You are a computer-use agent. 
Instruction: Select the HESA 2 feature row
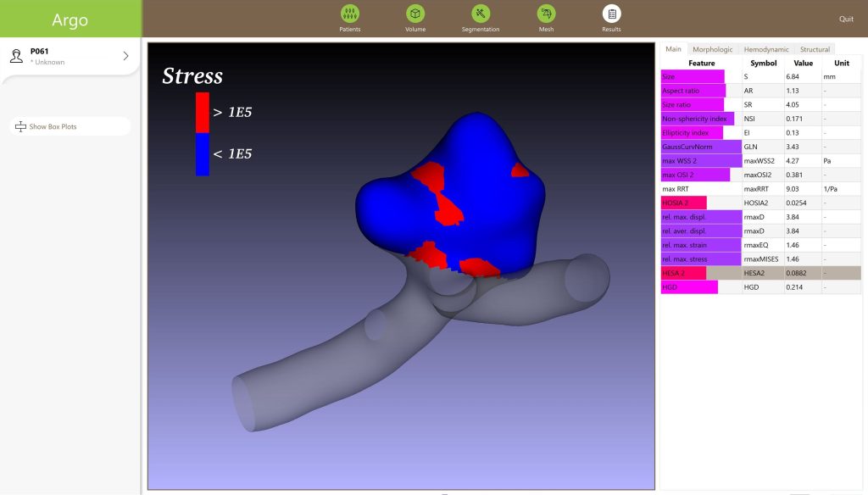(x=760, y=273)
